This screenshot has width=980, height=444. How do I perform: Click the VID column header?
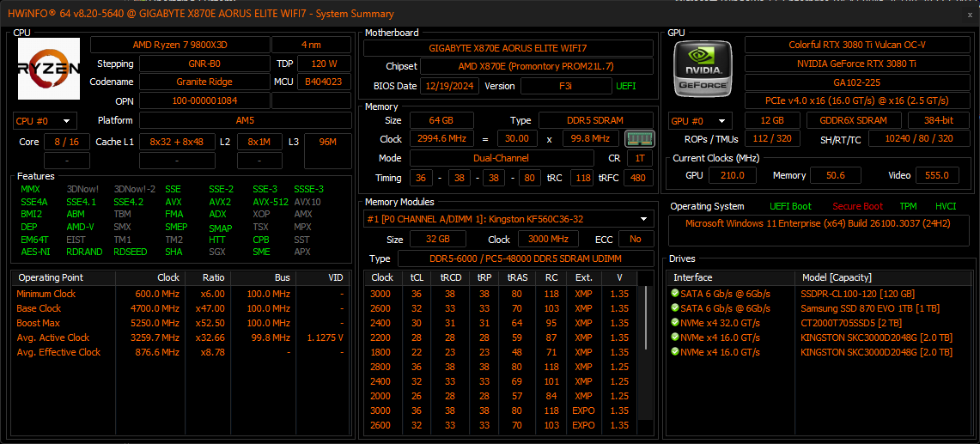coord(322,277)
